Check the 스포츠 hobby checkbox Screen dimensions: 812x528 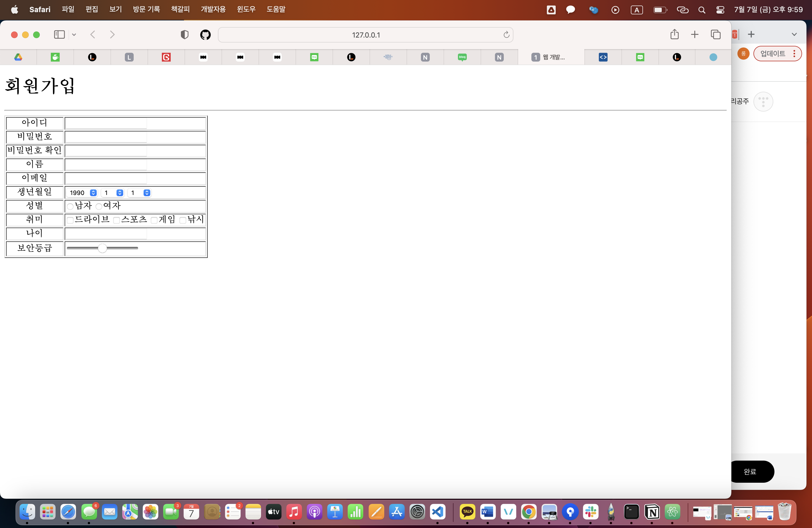click(116, 220)
